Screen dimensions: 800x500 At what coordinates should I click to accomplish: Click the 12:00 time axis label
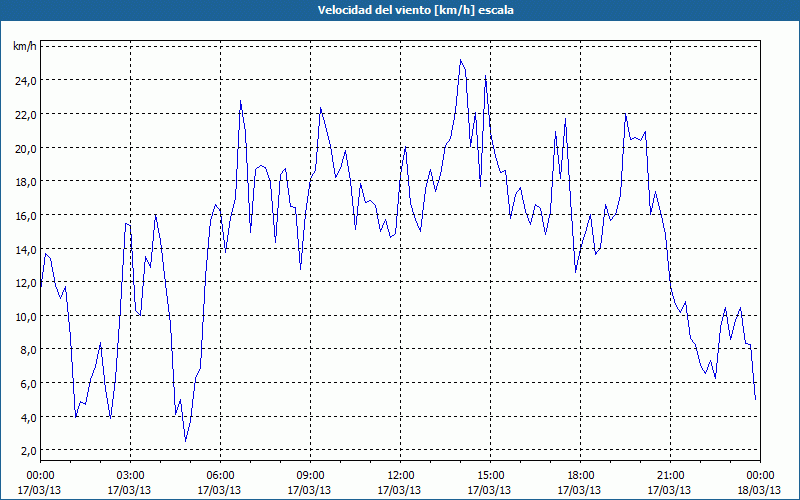[401, 476]
